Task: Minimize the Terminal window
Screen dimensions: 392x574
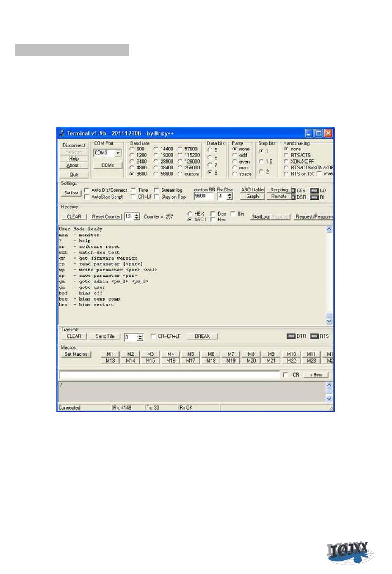Action: [x=309, y=133]
